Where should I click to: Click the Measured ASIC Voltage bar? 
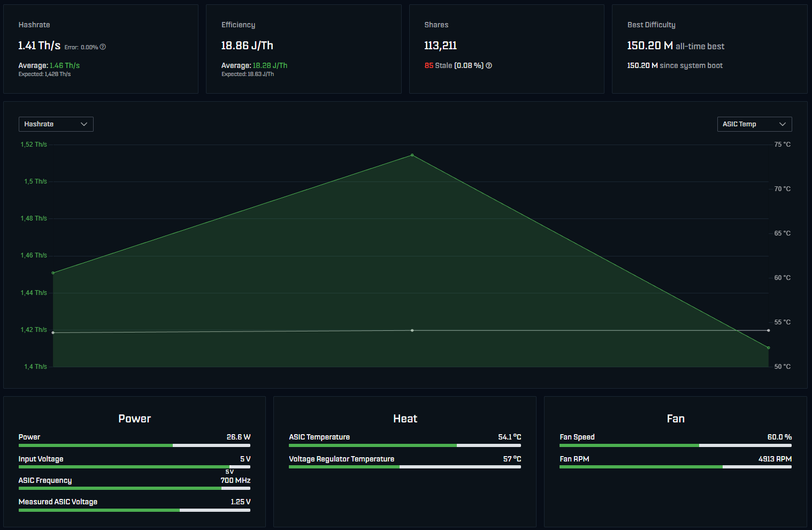pyautogui.click(x=134, y=510)
